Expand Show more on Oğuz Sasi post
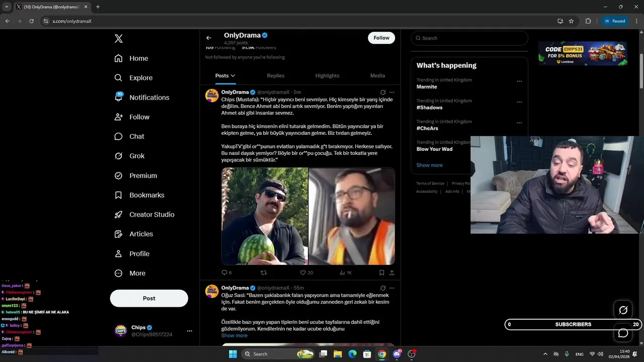Screen dimensions: 644x362 point(234,335)
